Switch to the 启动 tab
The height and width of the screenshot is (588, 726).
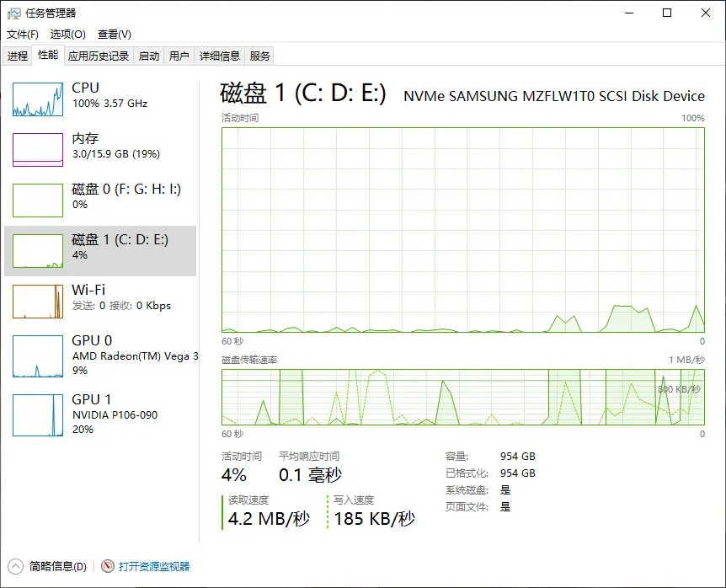(149, 56)
